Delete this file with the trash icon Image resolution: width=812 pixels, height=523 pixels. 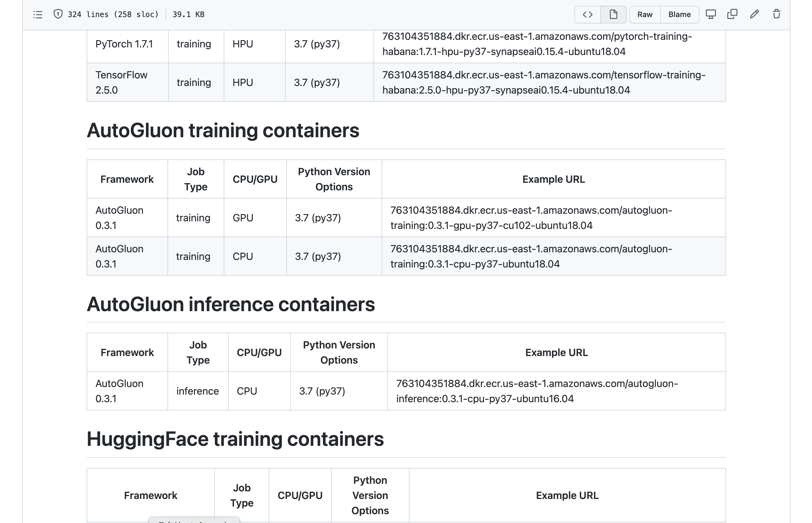[x=776, y=14]
